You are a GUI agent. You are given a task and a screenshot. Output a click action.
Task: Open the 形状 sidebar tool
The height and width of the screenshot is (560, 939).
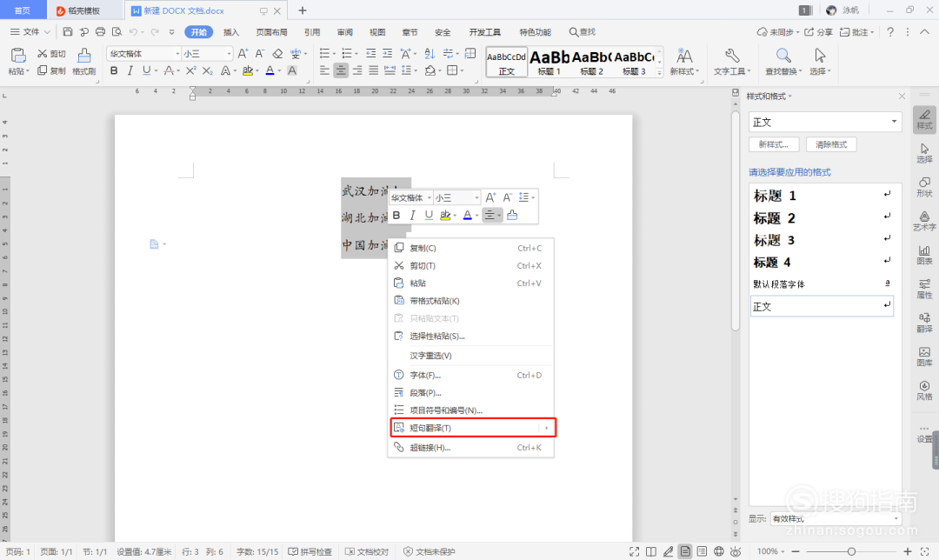coord(924,187)
